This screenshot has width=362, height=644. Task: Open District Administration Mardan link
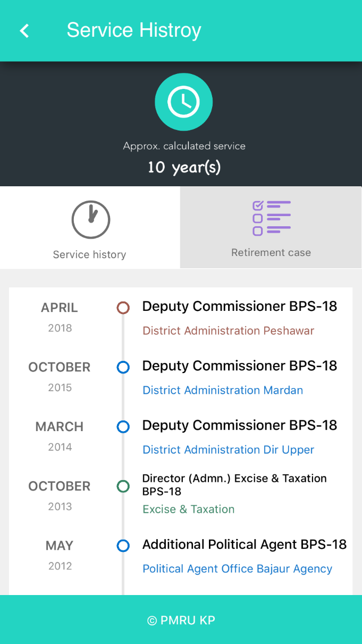click(222, 390)
